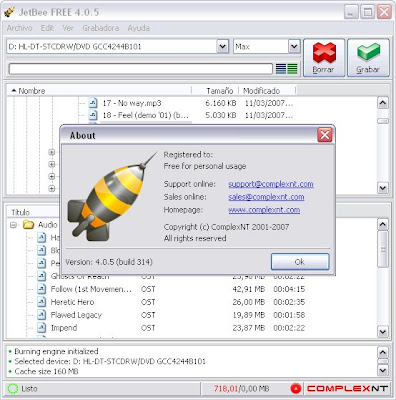Viewport: 396px width, 400px height.
Task: Click the green list view icon
Action: pos(292,69)
